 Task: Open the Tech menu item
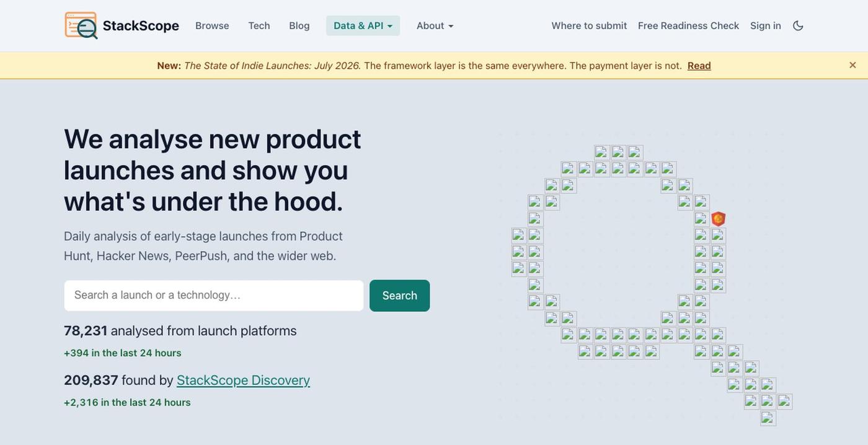(259, 25)
